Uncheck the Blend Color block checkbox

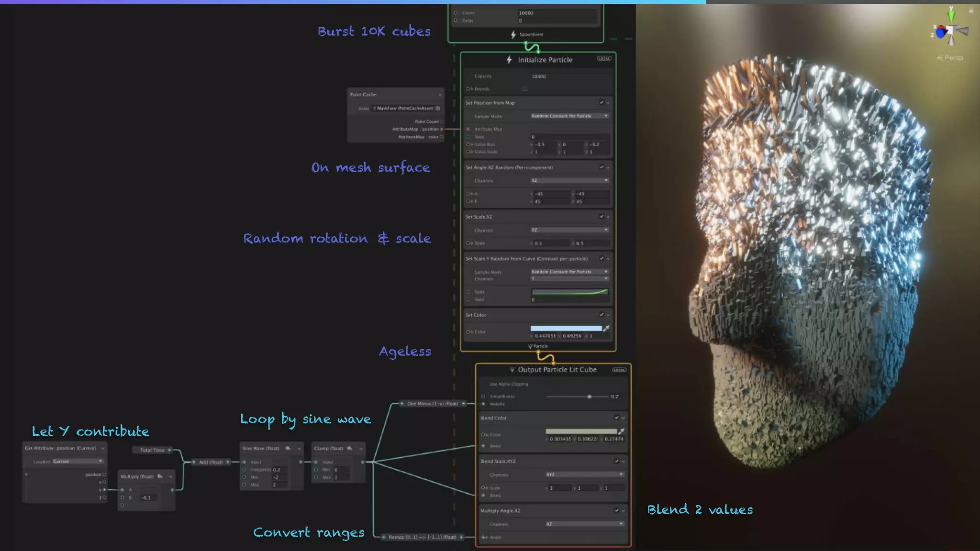click(x=616, y=418)
